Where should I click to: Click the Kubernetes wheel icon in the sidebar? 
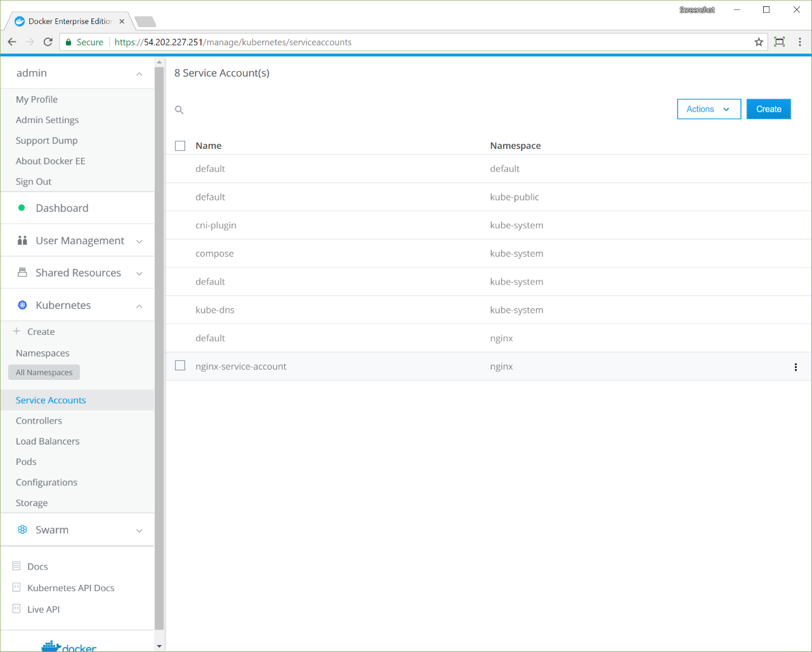22,305
